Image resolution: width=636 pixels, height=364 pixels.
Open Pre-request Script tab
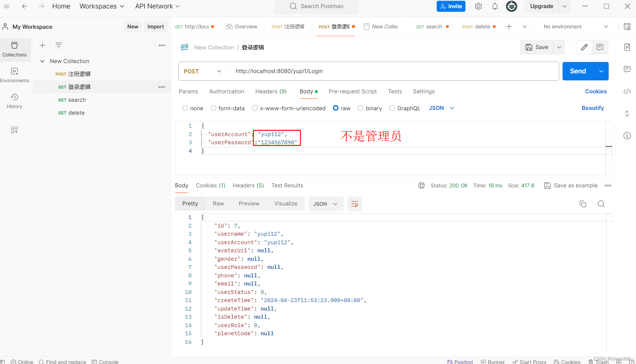tap(353, 91)
